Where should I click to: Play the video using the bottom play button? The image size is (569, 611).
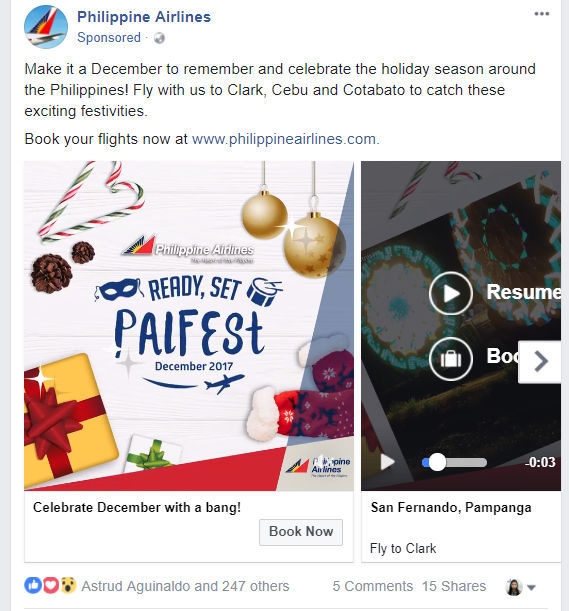pyautogui.click(x=387, y=462)
